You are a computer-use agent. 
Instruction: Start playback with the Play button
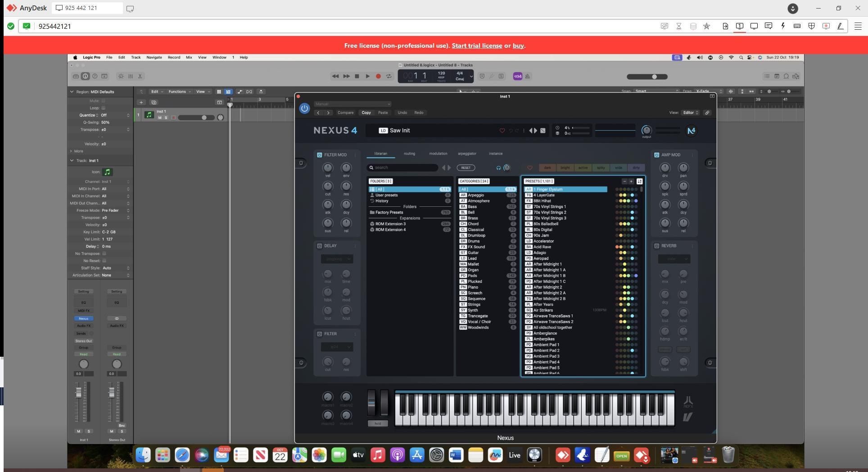coord(367,77)
